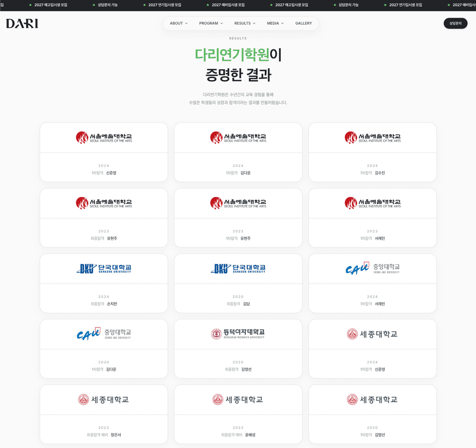The width and height of the screenshot is (476, 448).
Task: Click Seoul Institute of the Arts logo on 신준영 card
Action: pyautogui.click(x=104, y=137)
